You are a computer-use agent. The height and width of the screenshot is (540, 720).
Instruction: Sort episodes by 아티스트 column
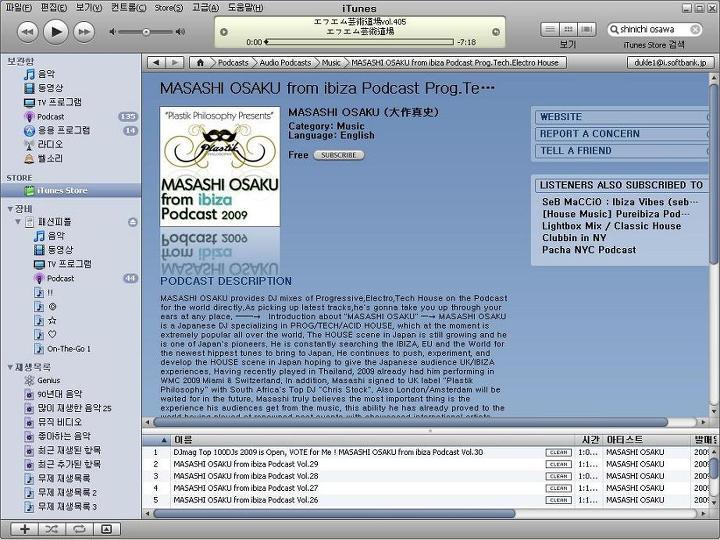646,440
